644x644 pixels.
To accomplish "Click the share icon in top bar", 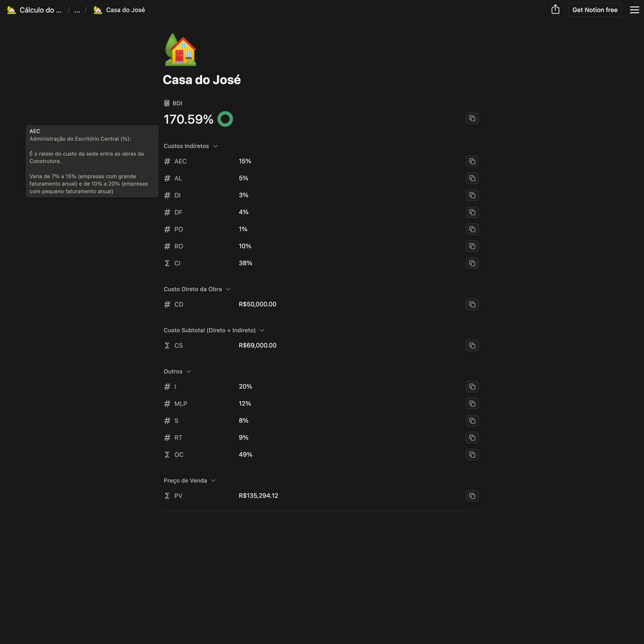I will click(555, 9).
